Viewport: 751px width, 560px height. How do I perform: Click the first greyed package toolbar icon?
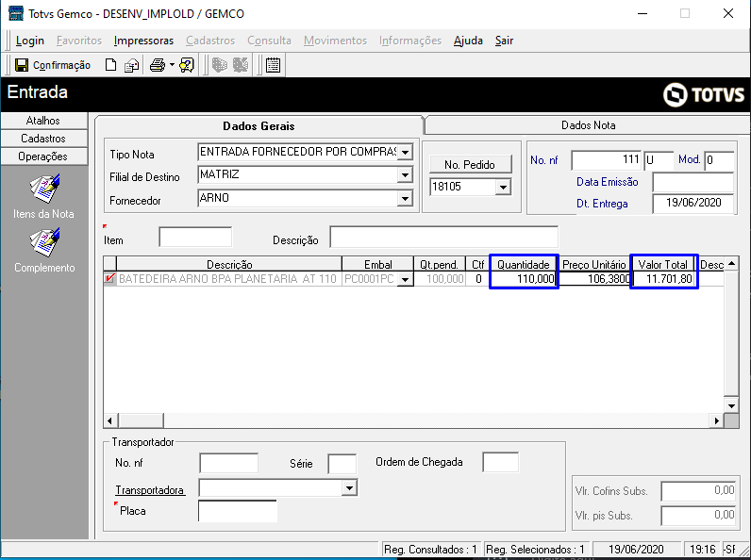(x=220, y=65)
